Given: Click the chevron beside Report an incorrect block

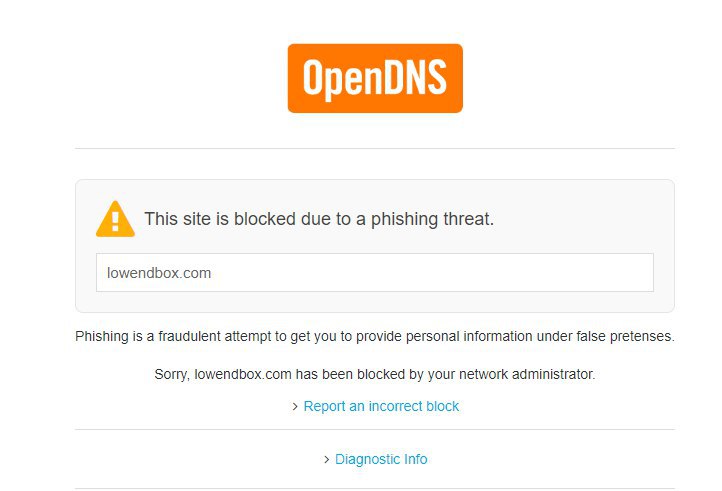Looking at the screenshot, I should tap(295, 407).
